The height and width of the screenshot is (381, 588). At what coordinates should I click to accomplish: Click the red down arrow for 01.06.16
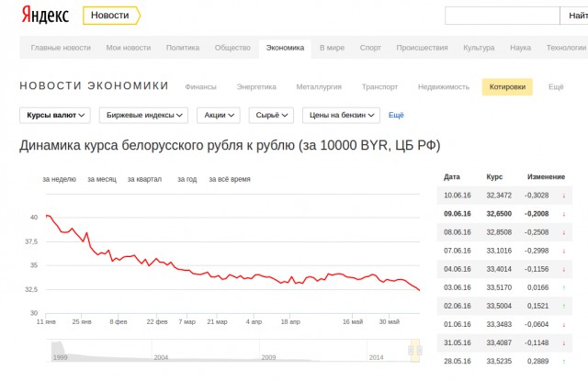click(563, 325)
